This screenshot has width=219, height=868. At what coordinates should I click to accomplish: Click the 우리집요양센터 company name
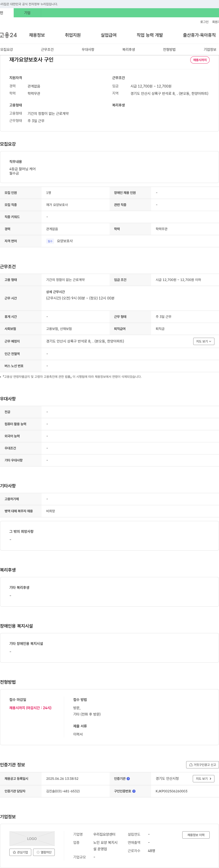pos(104,834)
